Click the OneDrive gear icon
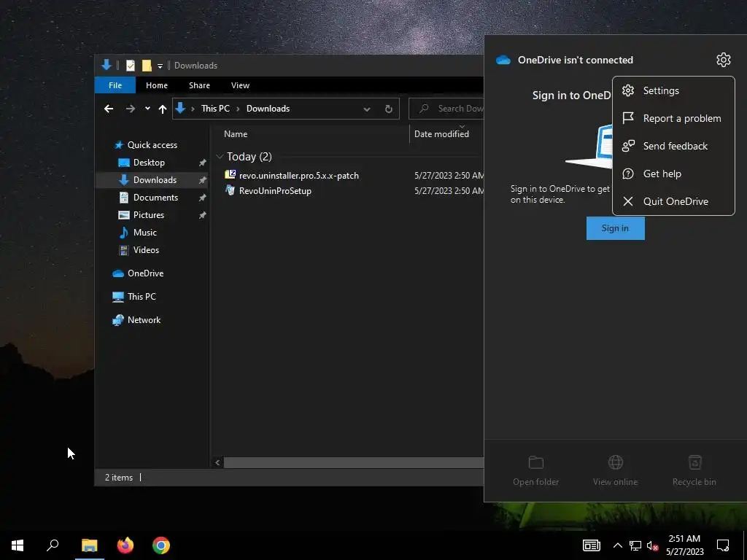Viewport: 747px width, 560px height. [723, 60]
